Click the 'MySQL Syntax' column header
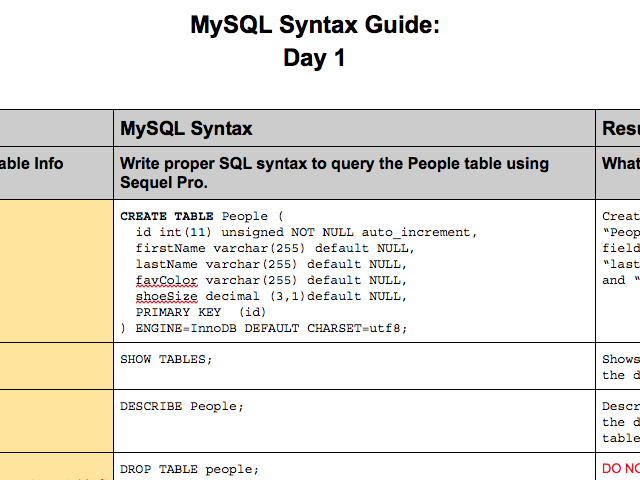 click(x=186, y=129)
